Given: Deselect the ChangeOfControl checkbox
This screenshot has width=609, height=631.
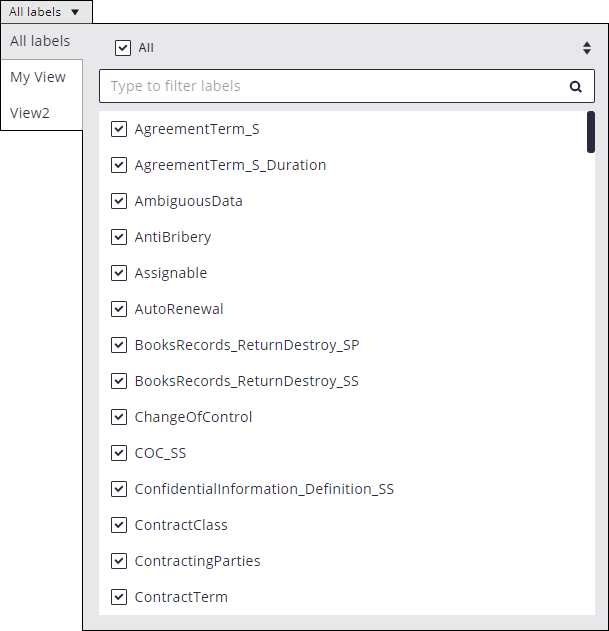Looking at the screenshot, I should 119,417.
